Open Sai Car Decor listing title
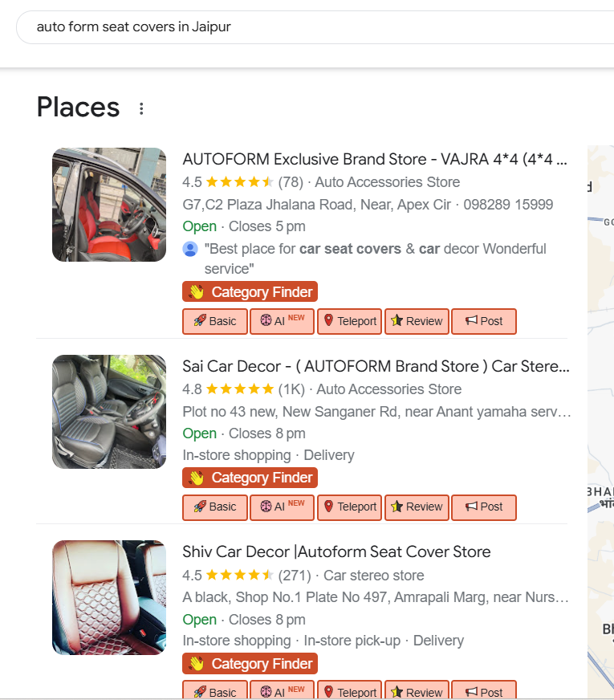The height and width of the screenshot is (700, 614). [x=376, y=367]
